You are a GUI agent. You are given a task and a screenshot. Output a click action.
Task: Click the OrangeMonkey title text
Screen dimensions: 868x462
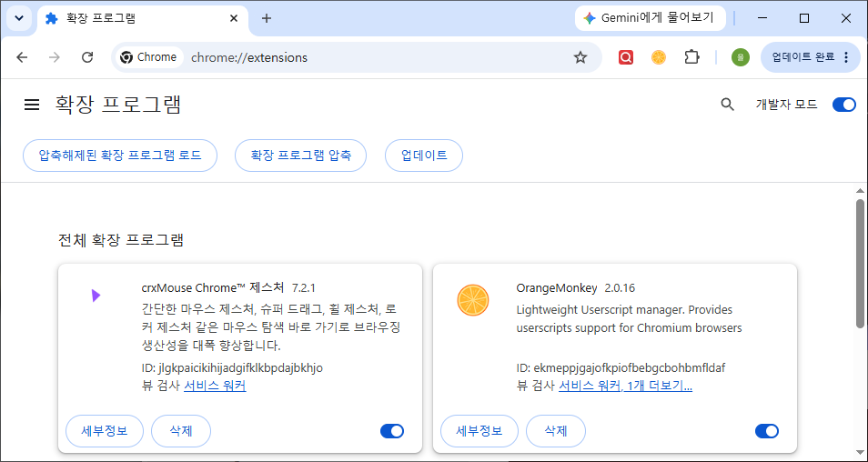557,287
